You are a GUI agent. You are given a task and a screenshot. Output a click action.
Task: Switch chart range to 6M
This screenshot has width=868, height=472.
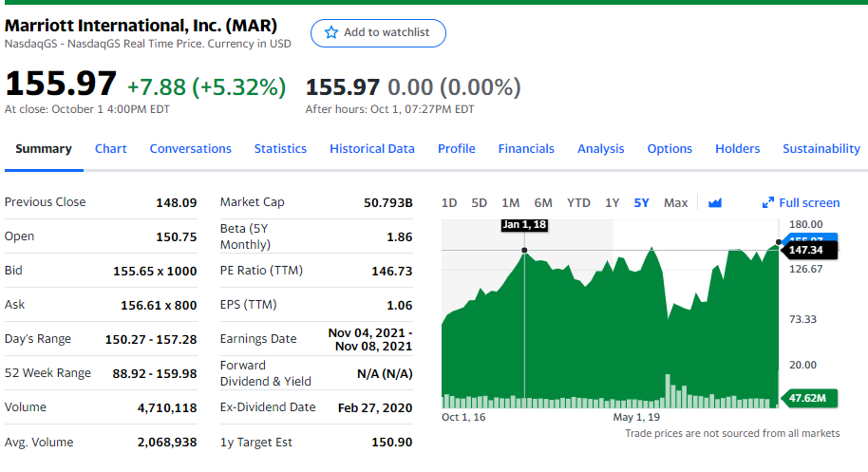[x=543, y=202]
